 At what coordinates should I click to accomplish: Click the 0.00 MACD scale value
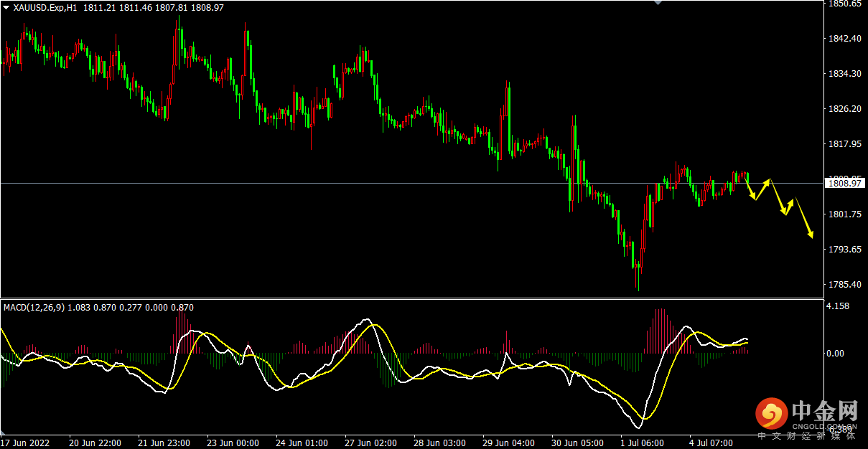[836, 354]
